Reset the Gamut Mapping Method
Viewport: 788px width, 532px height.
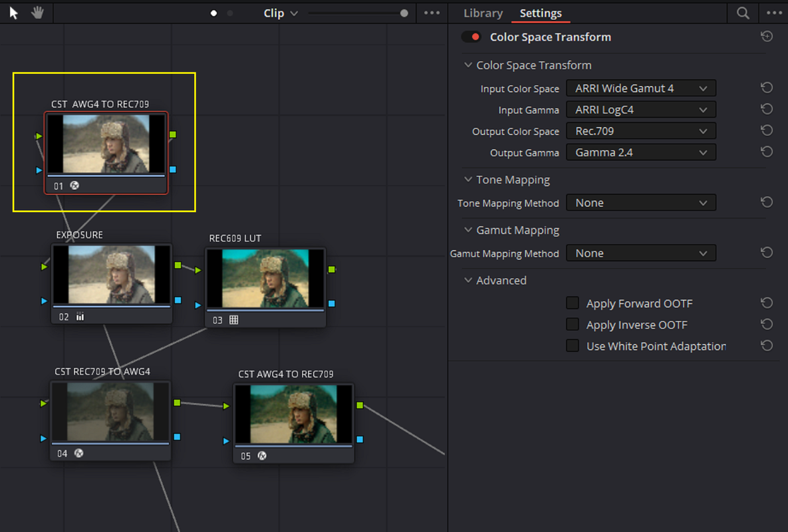tap(767, 253)
